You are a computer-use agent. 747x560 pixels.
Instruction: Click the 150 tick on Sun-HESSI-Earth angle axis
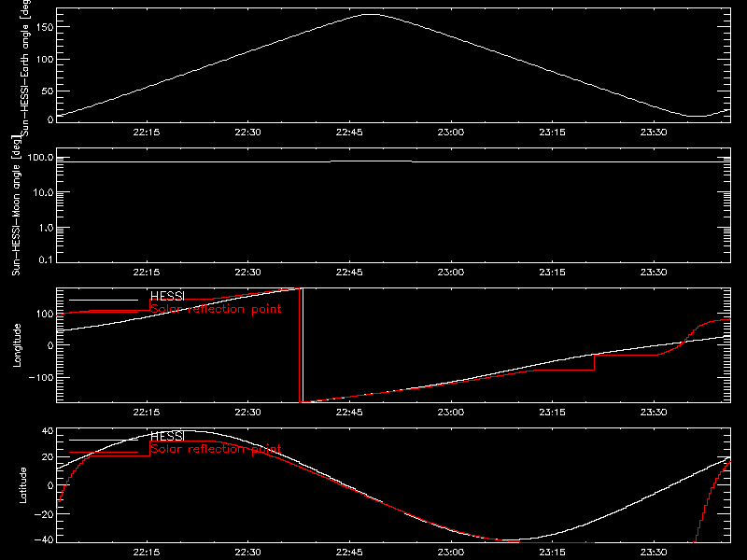[45, 27]
